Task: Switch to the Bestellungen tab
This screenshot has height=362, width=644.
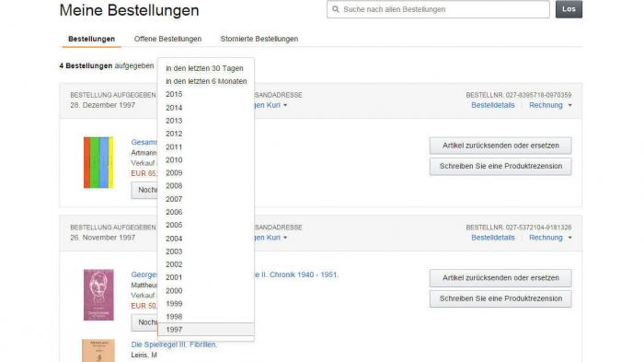Action: click(92, 39)
